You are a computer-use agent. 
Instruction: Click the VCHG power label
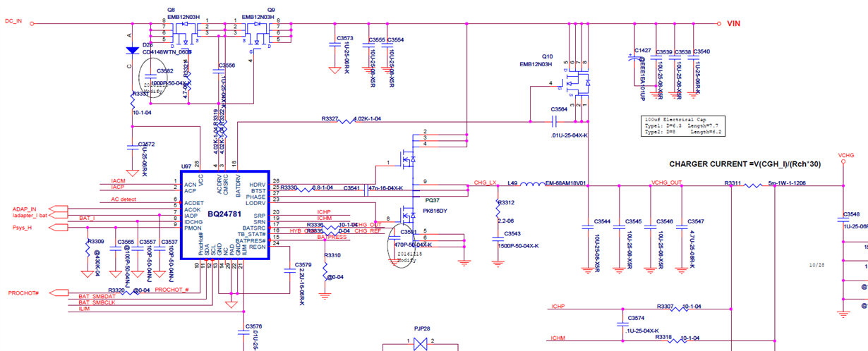(x=846, y=155)
